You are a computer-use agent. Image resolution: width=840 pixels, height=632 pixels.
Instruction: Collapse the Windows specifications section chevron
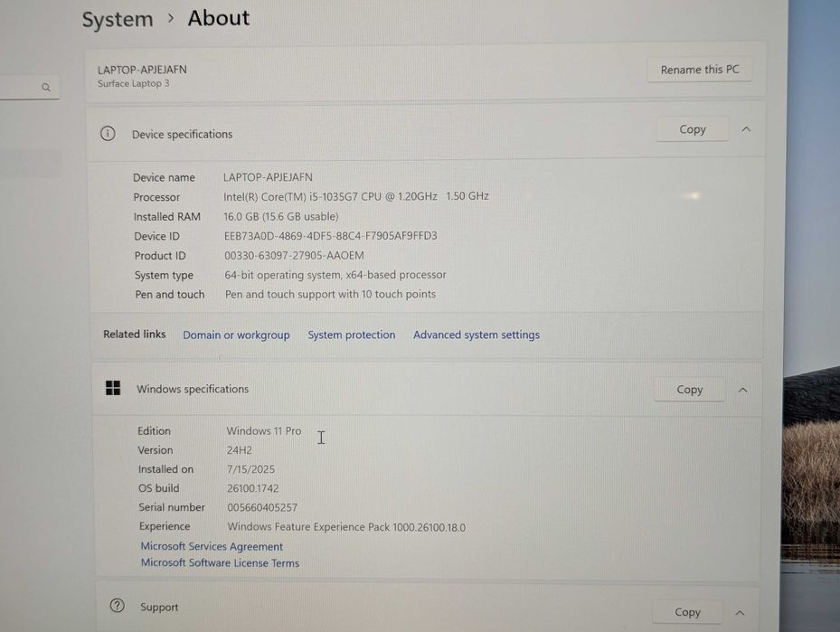point(742,390)
